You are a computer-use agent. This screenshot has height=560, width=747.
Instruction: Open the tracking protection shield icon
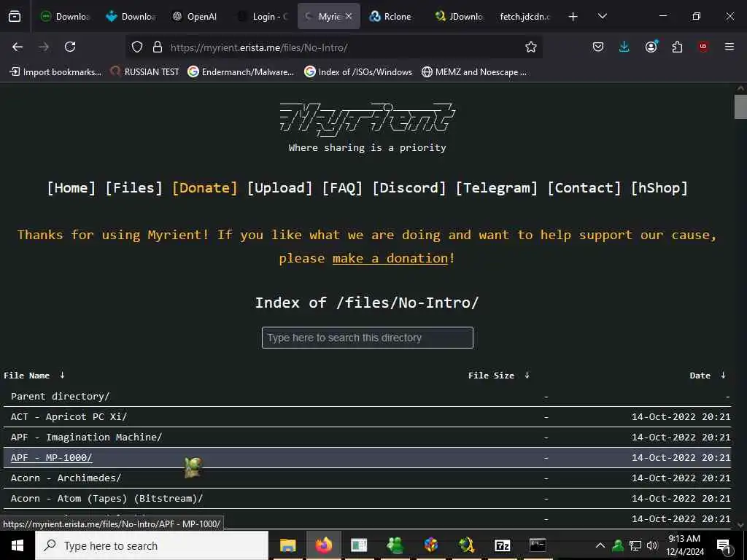tap(137, 47)
